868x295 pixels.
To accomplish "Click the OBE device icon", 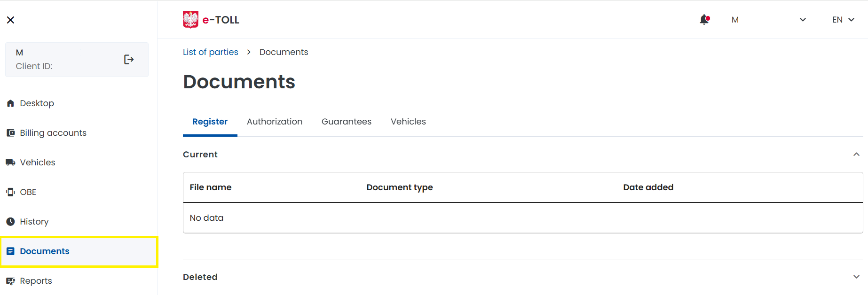I will (x=10, y=192).
